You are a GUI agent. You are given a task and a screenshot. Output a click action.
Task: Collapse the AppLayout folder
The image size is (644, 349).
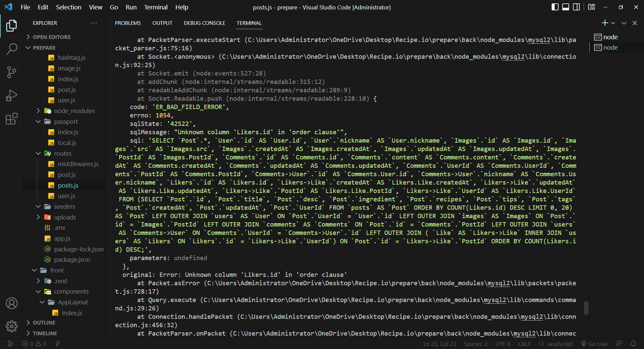73,302
